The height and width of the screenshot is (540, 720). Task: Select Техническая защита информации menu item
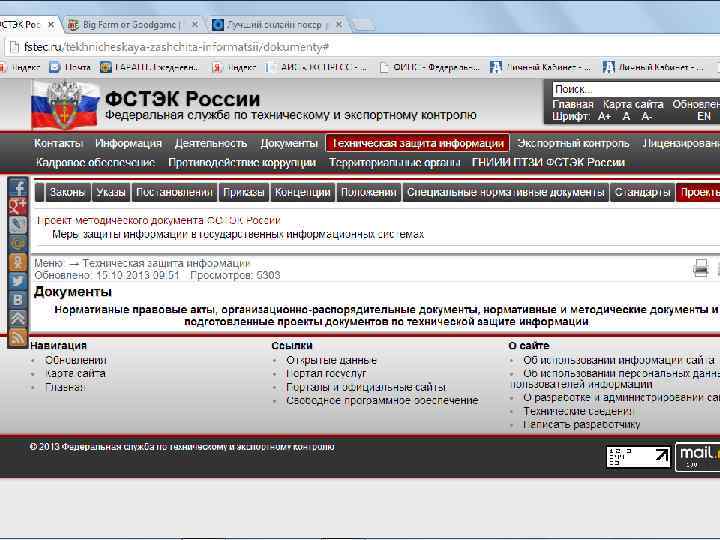tap(417, 143)
